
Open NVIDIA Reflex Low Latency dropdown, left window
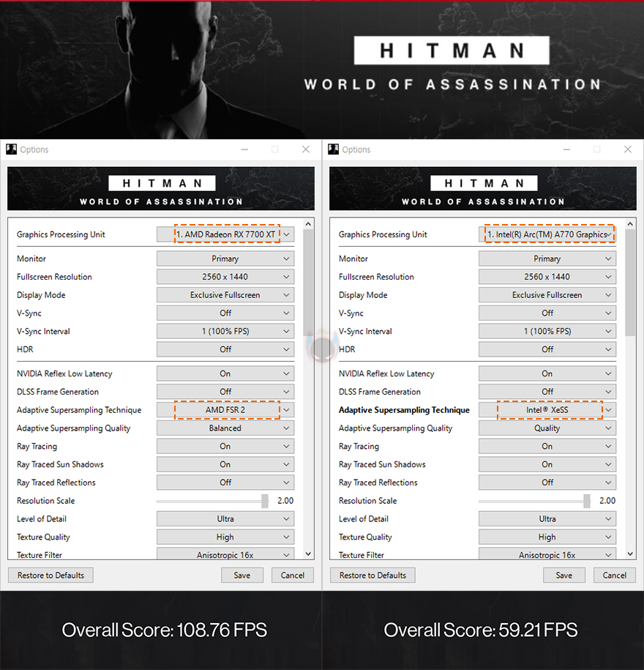(225, 373)
